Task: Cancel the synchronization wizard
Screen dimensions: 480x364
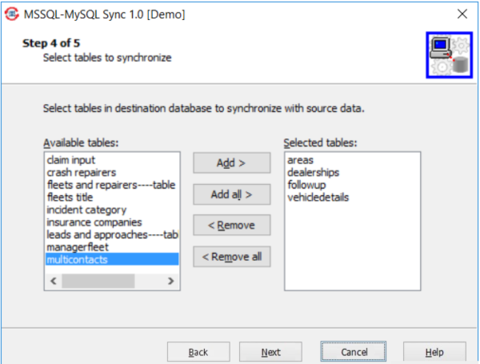Action: point(353,352)
